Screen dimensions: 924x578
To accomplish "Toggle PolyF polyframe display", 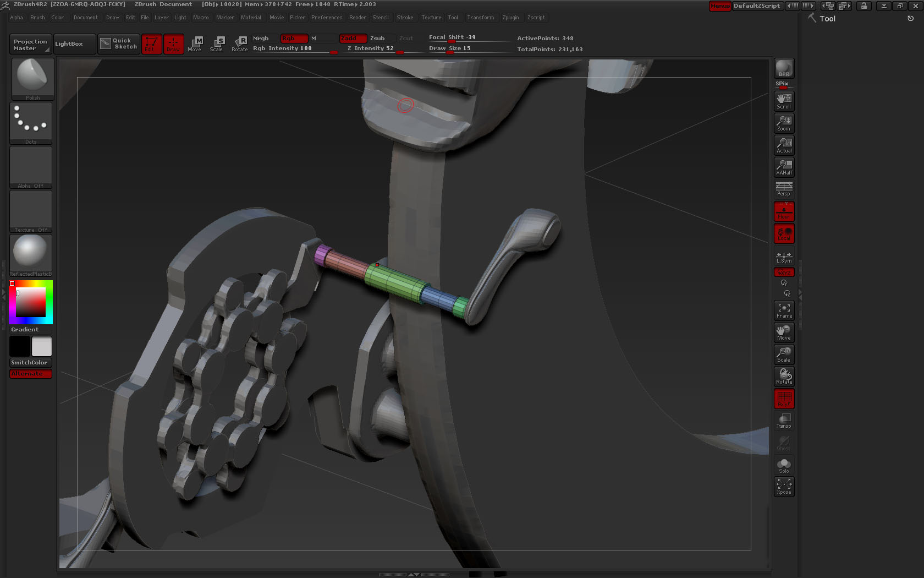I will 784,399.
